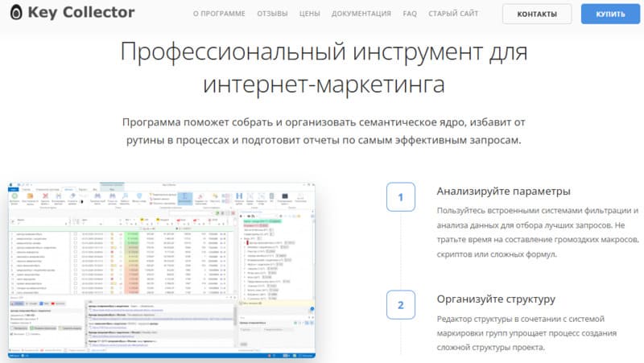Viewport: 644px width, 363px height.
Task: Visit the СТАРЫЙ САЙТ link
Action: click(453, 14)
